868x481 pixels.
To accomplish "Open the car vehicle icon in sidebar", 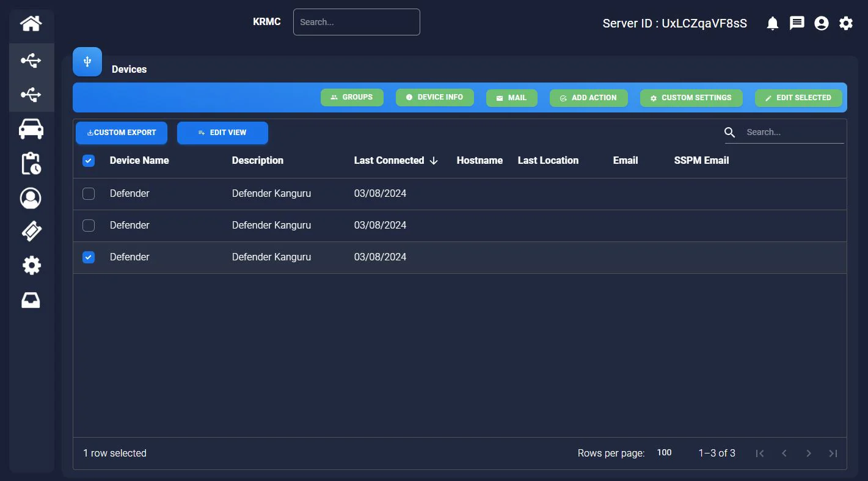I will pos(31,129).
